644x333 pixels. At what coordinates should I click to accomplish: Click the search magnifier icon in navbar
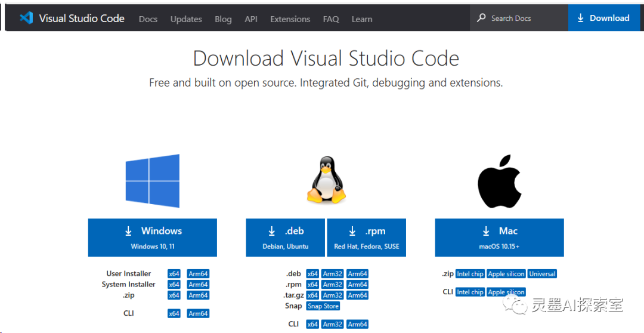[x=481, y=18]
